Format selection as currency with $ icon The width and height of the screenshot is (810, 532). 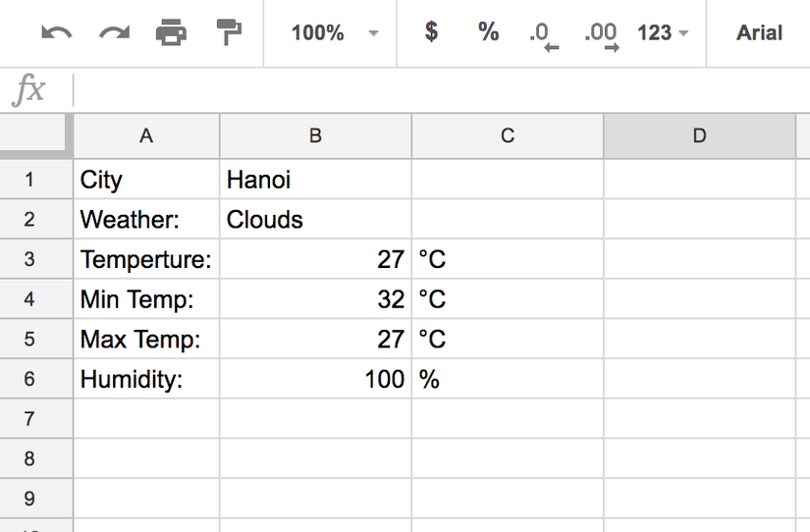[x=431, y=32]
